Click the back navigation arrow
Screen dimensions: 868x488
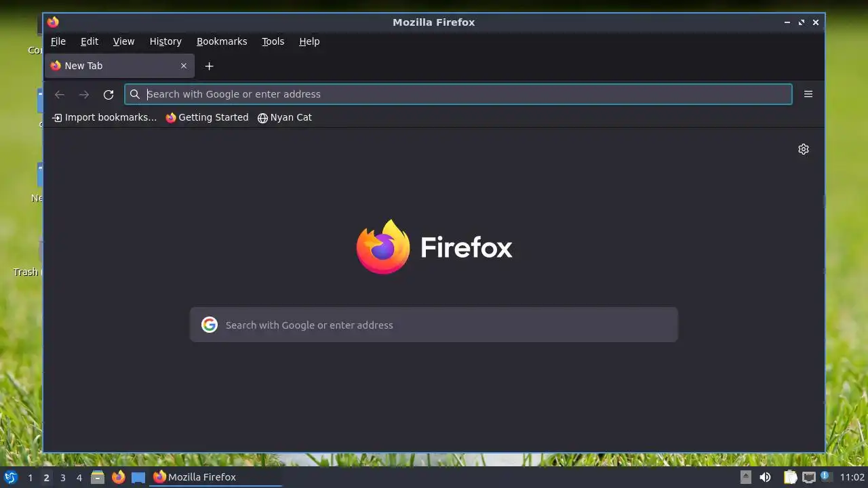point(60,94)
